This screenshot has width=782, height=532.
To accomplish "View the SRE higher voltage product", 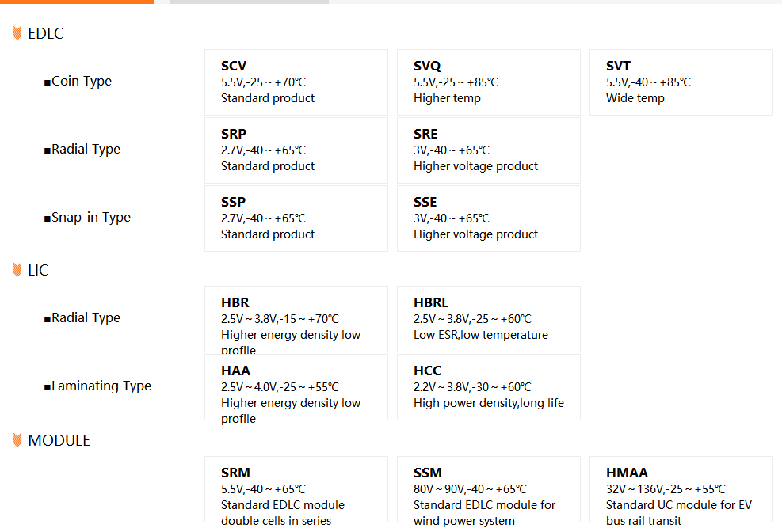I will pyautogui.click(x=489, y=150).
